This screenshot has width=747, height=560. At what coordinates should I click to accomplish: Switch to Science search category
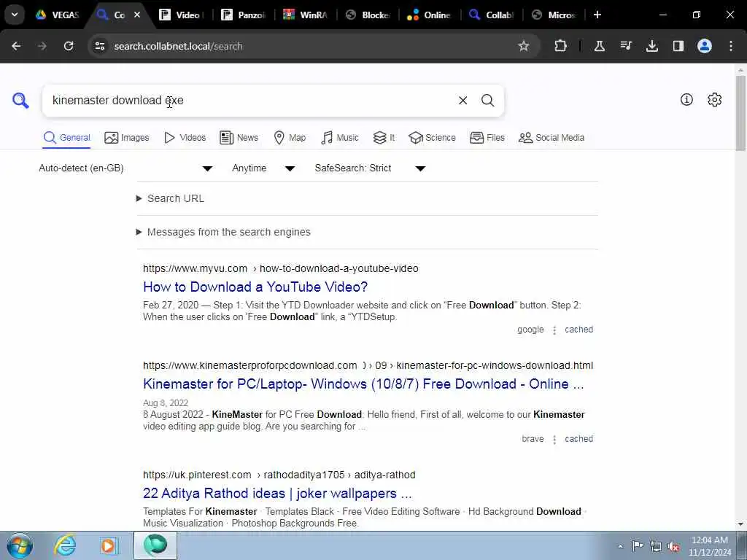tap(432, 138)
